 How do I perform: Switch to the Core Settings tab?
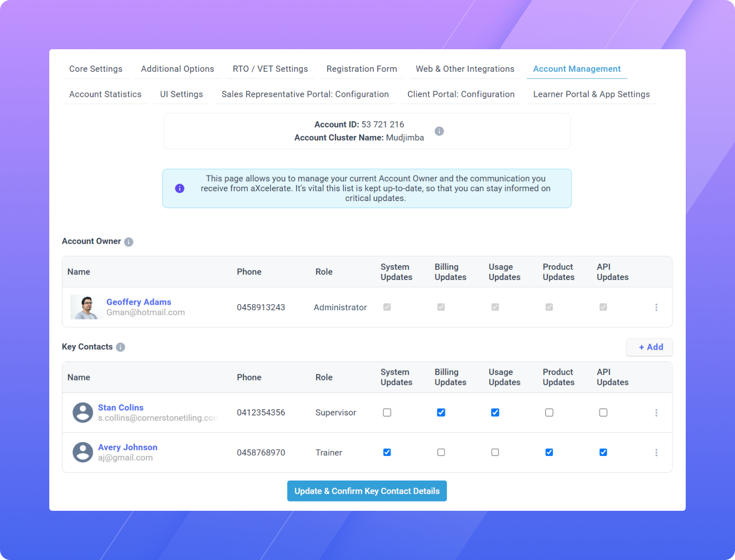[95, 69]
